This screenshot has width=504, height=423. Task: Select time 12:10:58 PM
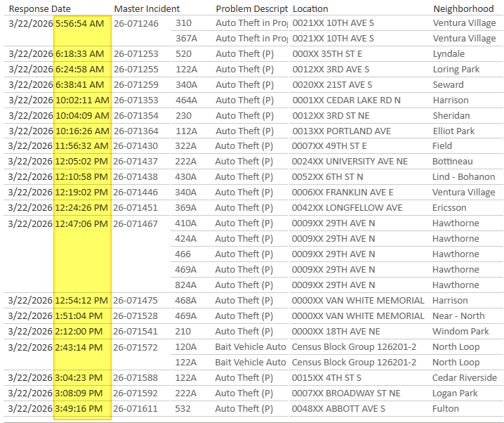(81, 176)
